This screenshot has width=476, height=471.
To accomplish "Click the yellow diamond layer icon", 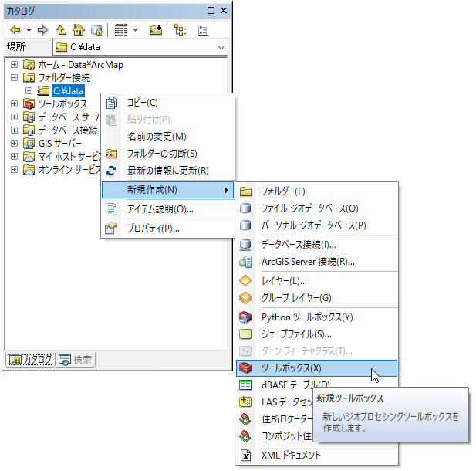I will pos(245,281).
